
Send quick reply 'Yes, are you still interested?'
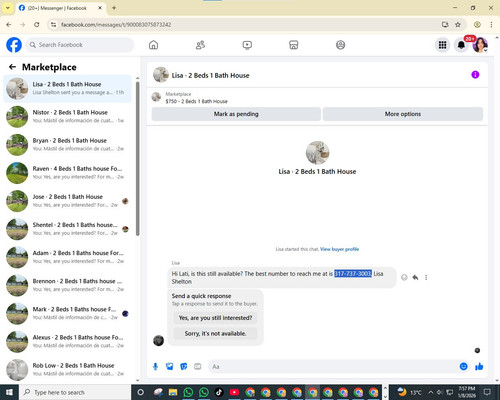point(215,318)
